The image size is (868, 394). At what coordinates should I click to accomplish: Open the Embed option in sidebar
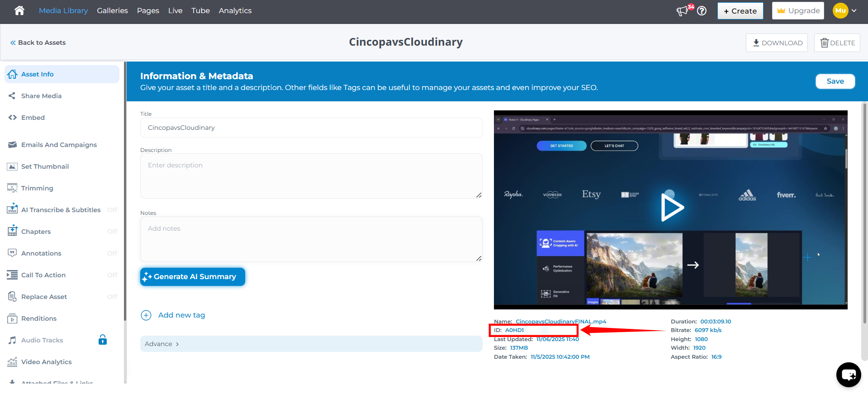pos(33,118)
